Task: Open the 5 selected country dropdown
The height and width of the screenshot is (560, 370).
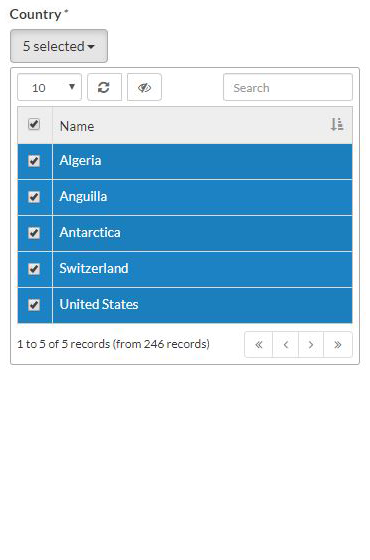Action: (x=59, y=46)
